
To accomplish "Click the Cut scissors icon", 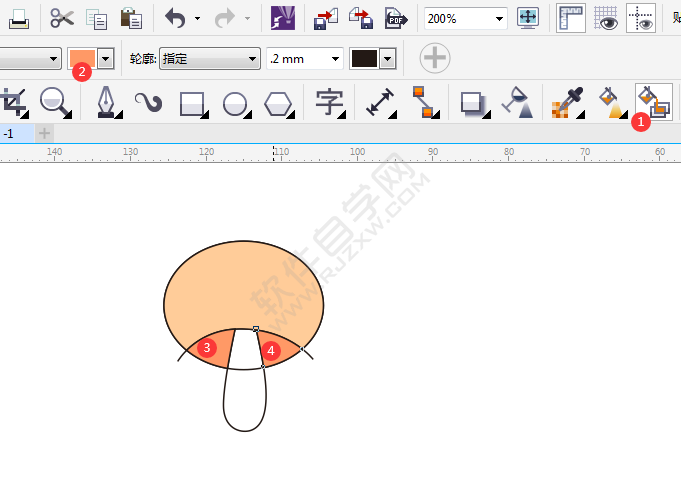I will coord(62,18).
